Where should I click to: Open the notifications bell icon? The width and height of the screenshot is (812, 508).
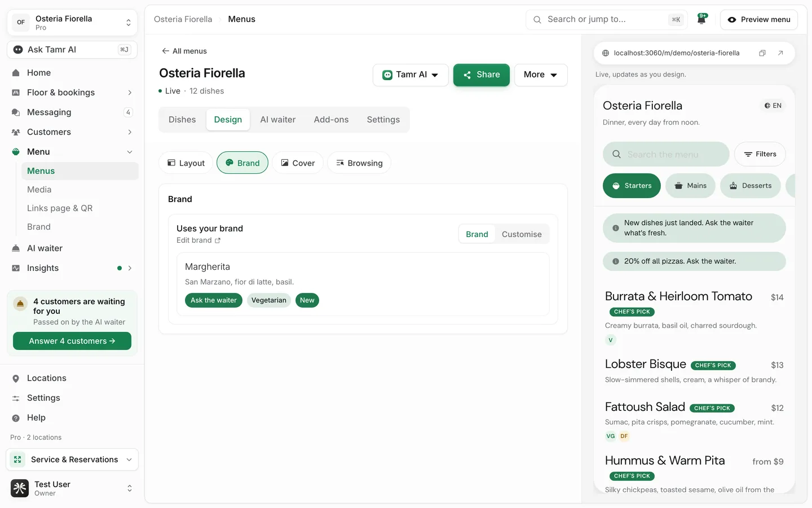pos(701,19)
